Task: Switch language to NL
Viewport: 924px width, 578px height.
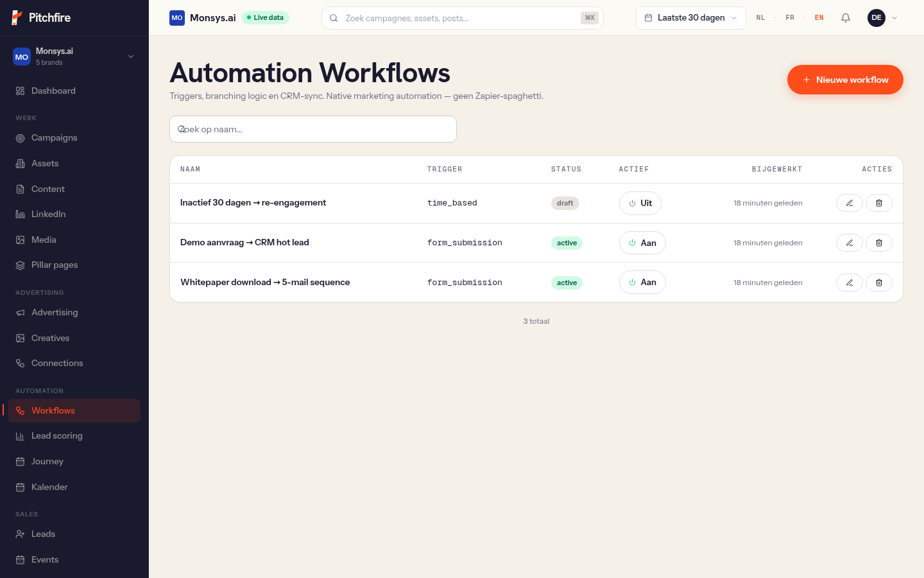Action: tap(760, 18)
